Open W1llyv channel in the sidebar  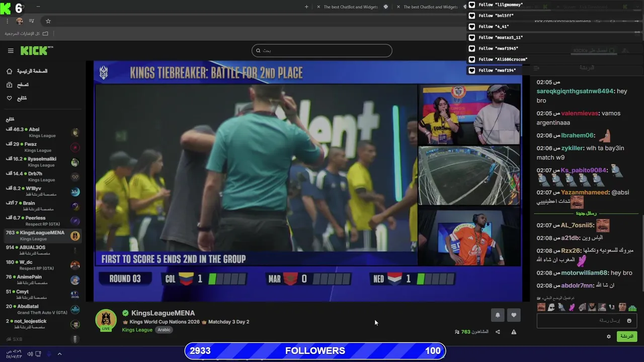click(43, 191)
